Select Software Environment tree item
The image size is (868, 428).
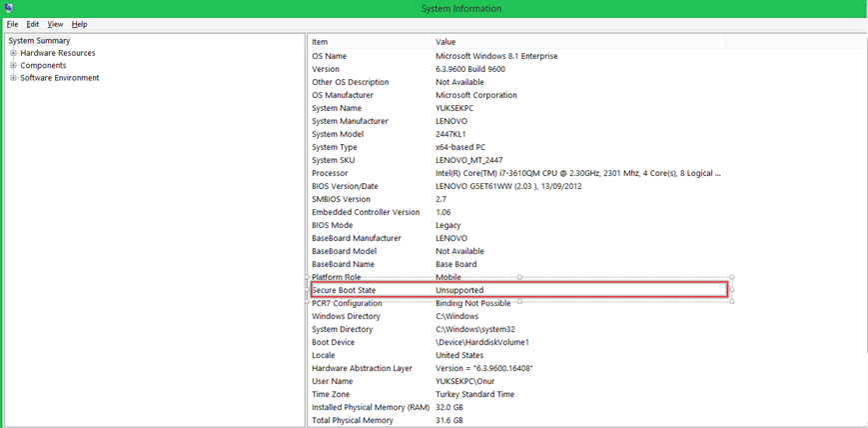pyautogui.click(x=60, y=78)
